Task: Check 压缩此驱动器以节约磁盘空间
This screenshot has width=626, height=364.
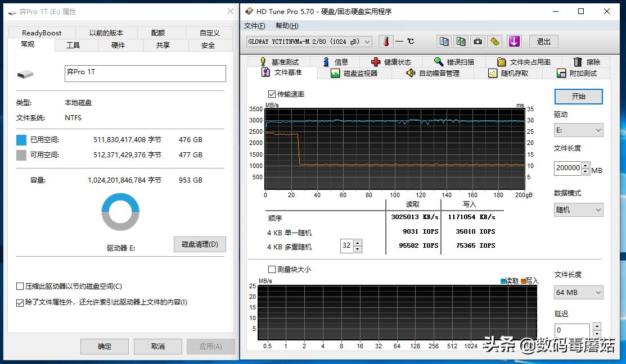Action: point(20,286)
